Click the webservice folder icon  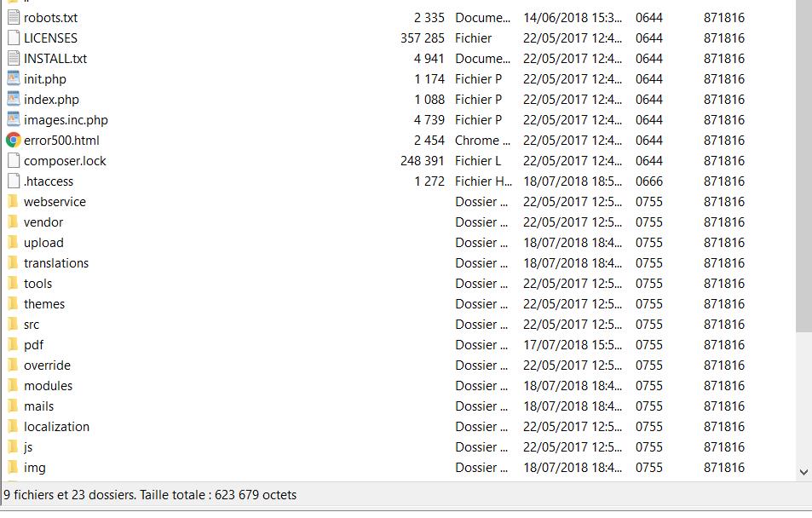(x=13, y=202)
